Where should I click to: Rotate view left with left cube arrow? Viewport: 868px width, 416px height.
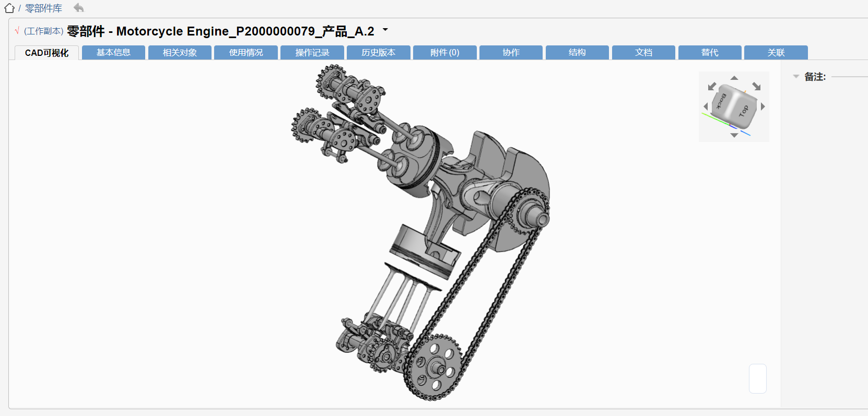pyautogui.click(x=706, y=106)
